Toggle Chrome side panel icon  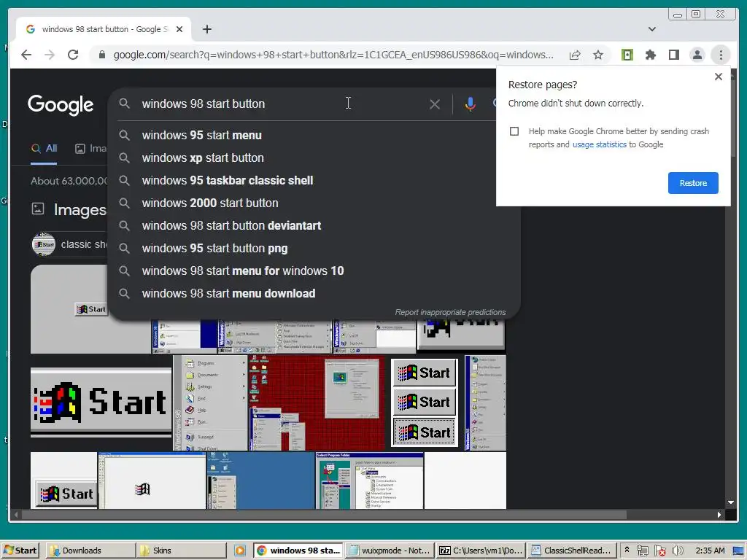673,55
